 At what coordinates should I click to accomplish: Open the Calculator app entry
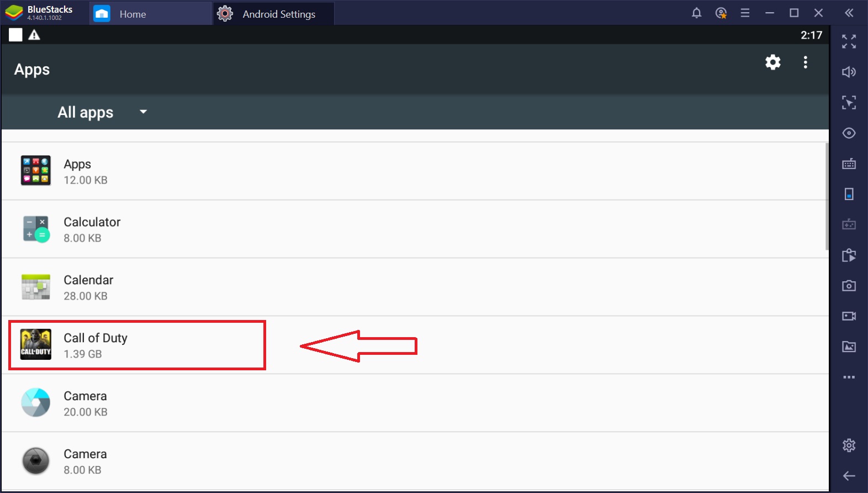point(414,229)
